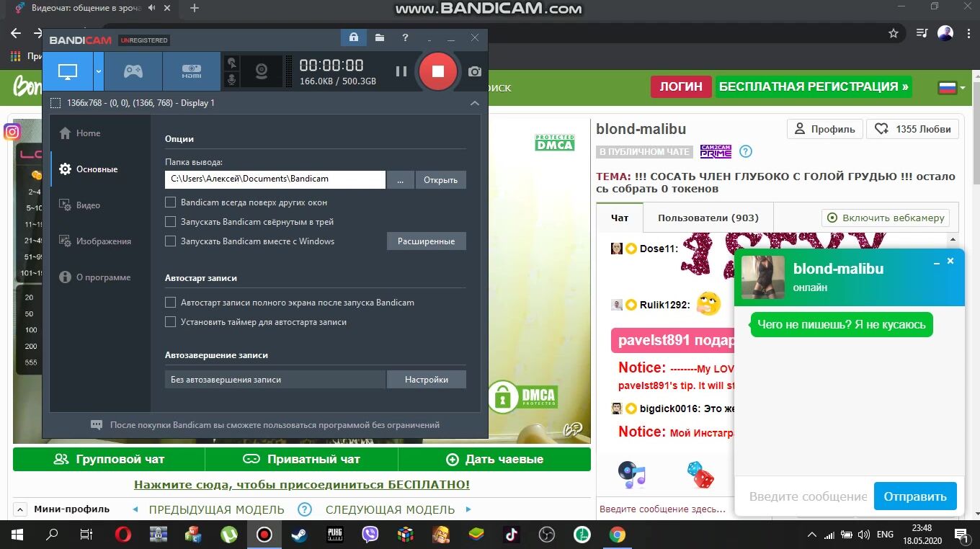Go to the Изображения sidebar section
This screenshot has height=549, width=980.
tap(103, 241)
